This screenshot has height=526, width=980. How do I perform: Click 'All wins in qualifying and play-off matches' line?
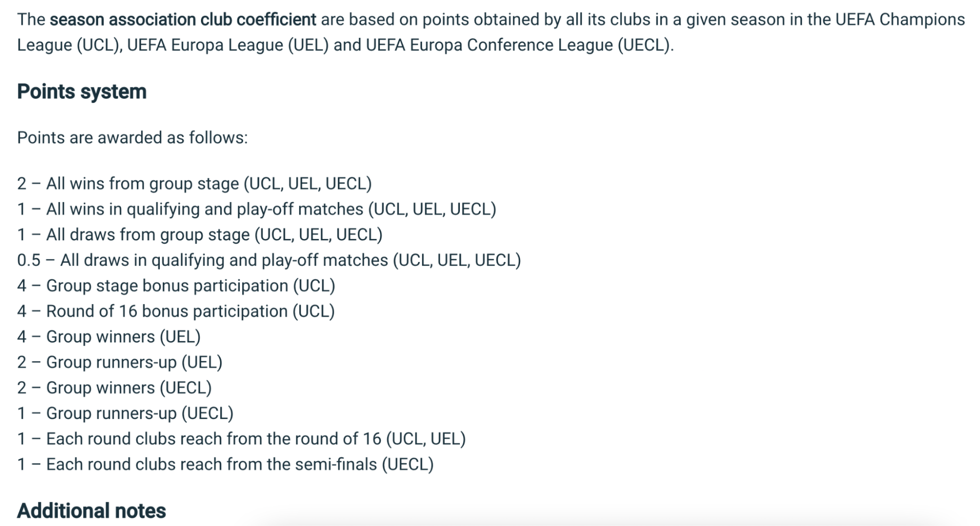click(257, 209)
